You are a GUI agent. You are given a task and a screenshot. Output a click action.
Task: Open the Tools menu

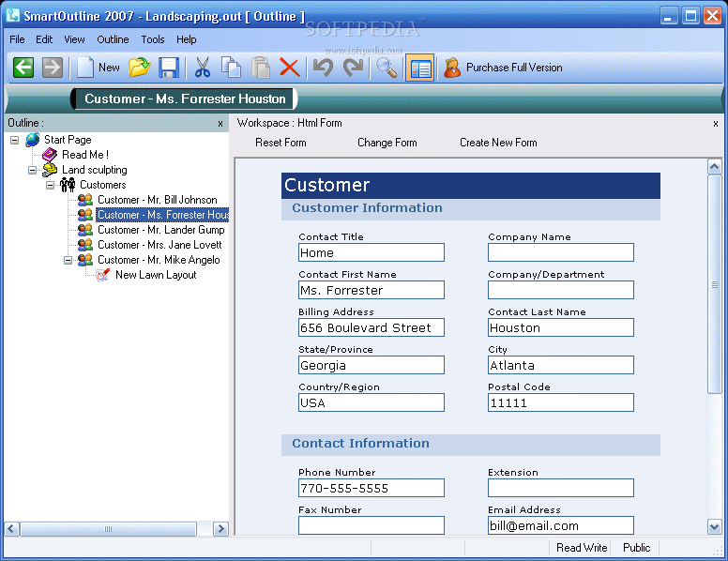coord(153,39)
